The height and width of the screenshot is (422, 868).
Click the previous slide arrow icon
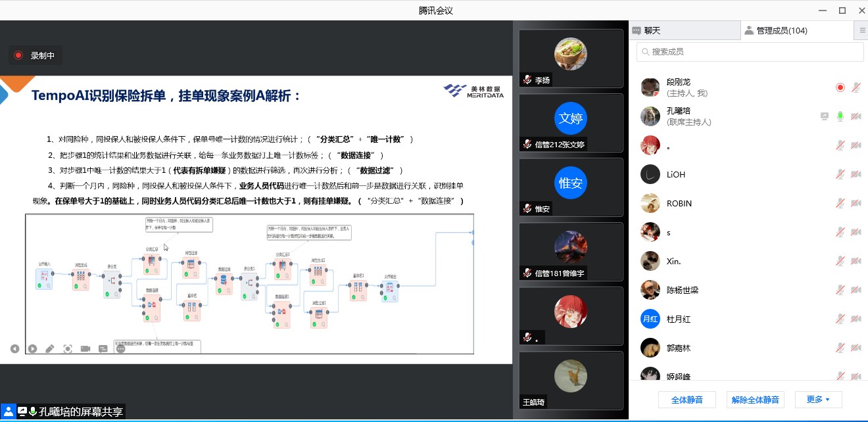click(x=14, y=348)
